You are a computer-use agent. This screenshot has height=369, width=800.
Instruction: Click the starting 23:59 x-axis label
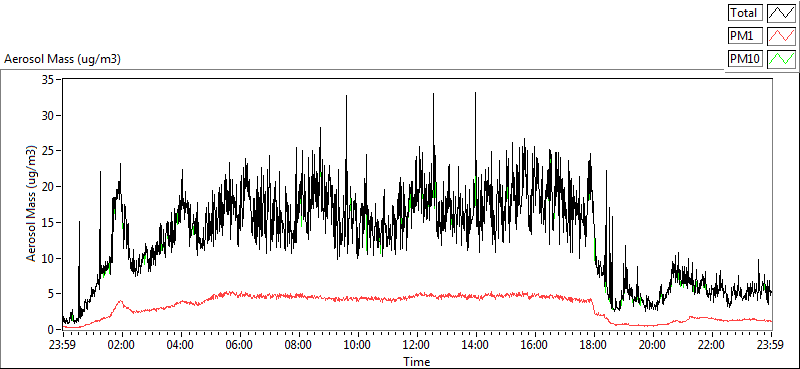coord(62,345)
